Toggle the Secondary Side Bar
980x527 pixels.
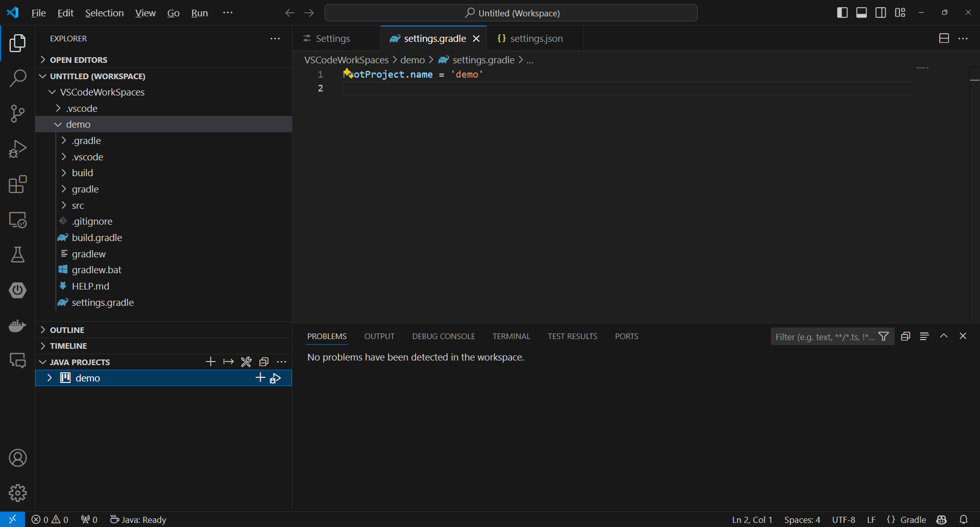tap(880, 12)
